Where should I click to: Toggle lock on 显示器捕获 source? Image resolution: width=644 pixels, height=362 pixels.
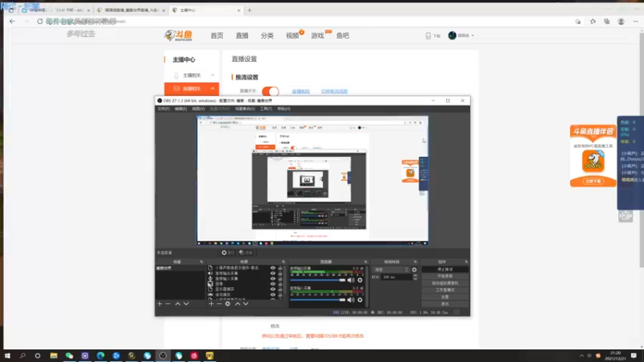pyautogui.click(x=280, y=290)
